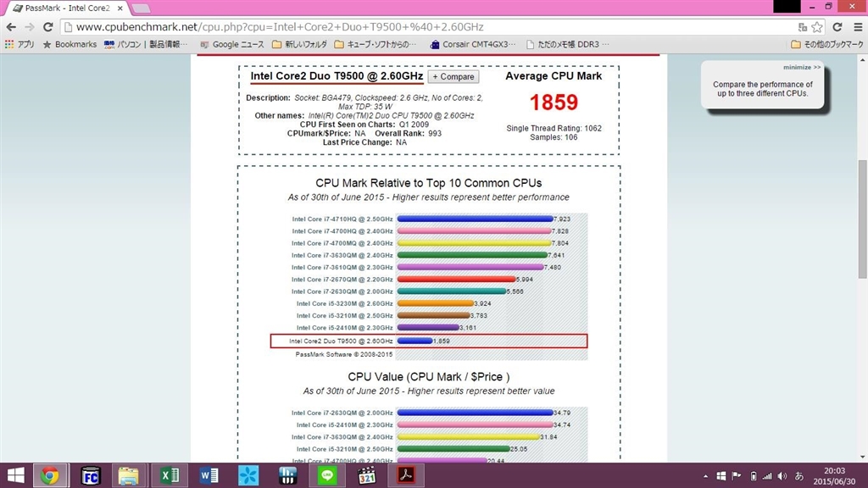This screenshot has width=868, height=488.
Task: Toggle the Japanese IME あ indicator
Action: (x=799, y=476)
